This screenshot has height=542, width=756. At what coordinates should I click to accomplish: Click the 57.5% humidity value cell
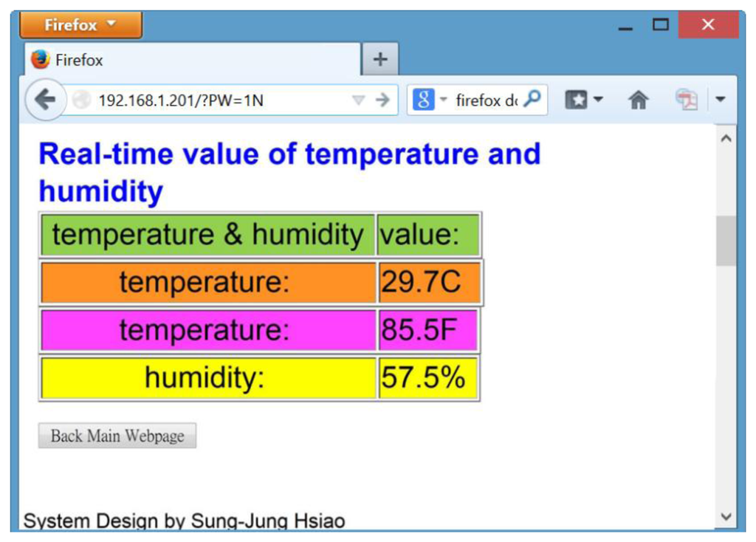428,377
